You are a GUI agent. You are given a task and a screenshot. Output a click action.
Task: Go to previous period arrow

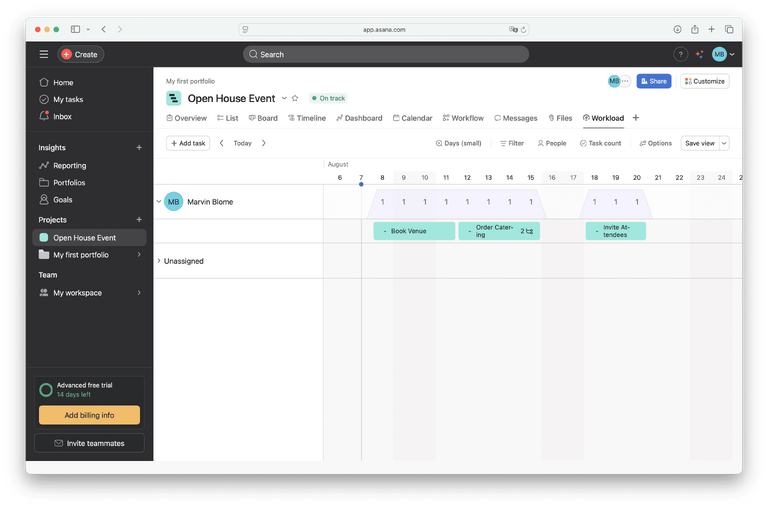click(222, 143)
